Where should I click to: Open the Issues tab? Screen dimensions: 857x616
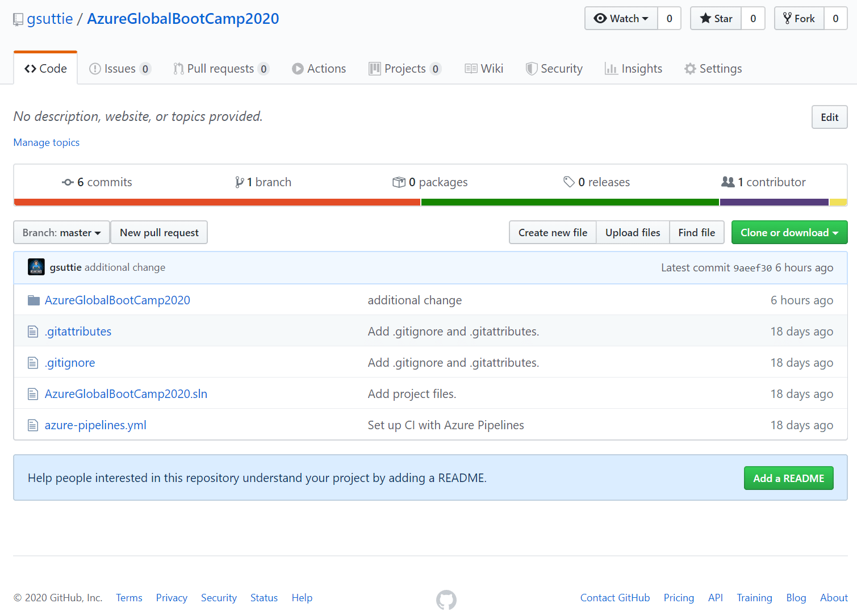click(x=120, y=69)
